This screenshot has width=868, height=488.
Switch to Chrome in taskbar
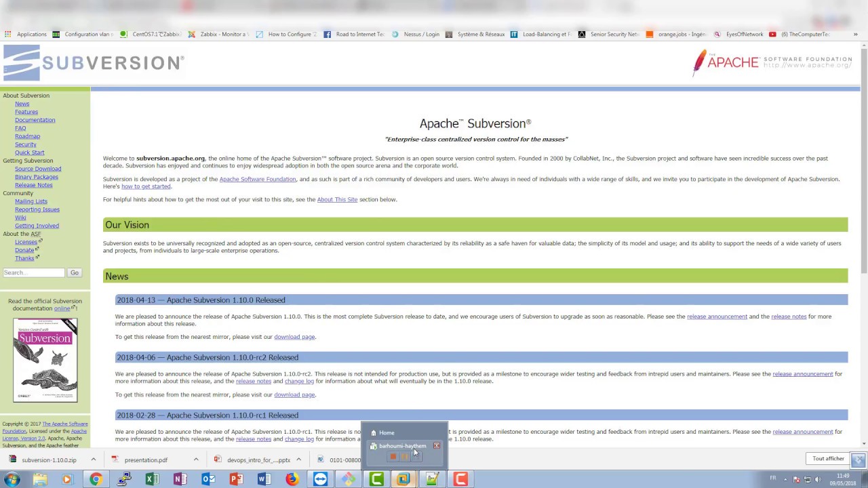point(95,479)
